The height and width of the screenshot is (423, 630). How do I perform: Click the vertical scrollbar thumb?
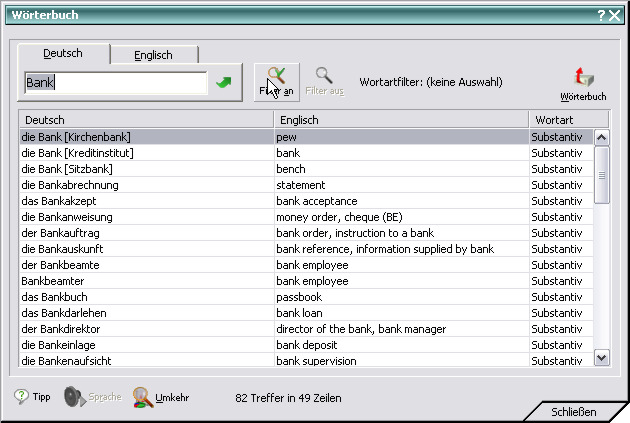pos(602,175)
